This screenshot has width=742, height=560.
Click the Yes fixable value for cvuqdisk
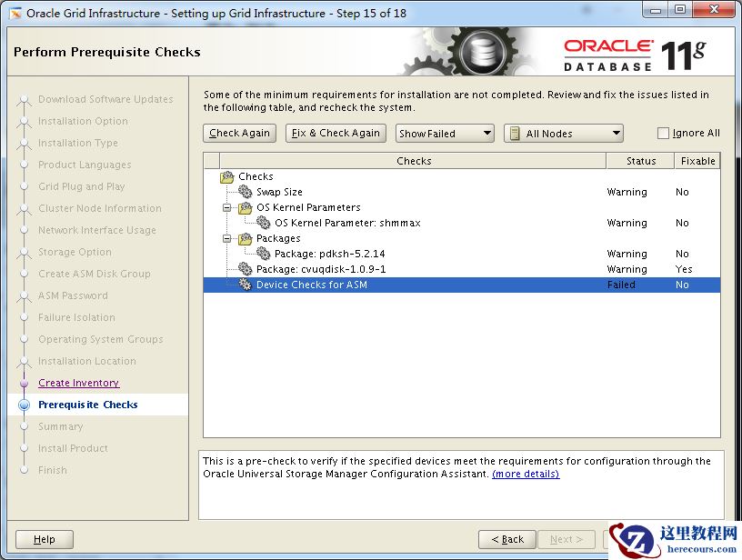click(x=684, y=269)
